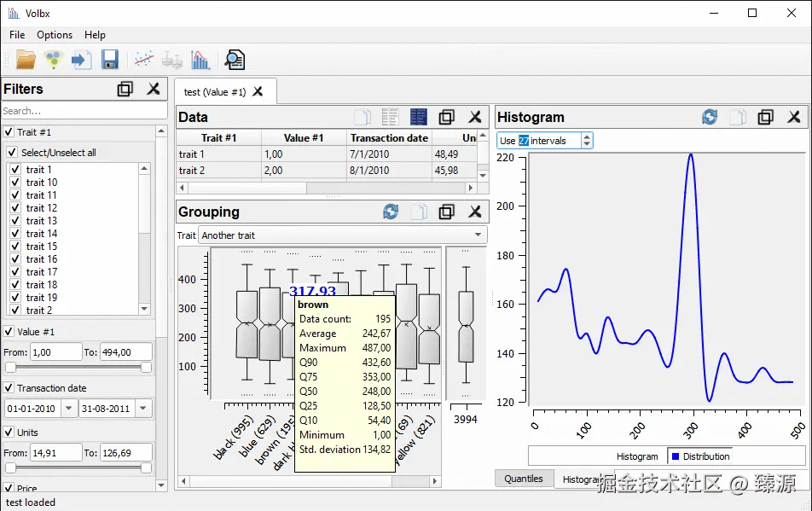
Task: Uncheck trait 19 in the filter list
Action: (x=15, y=297)
